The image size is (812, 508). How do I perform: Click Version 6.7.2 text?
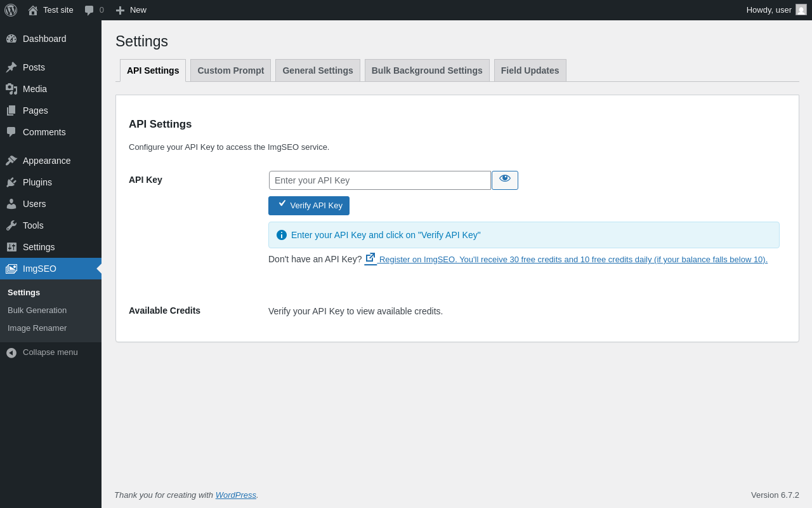[775, 495]
